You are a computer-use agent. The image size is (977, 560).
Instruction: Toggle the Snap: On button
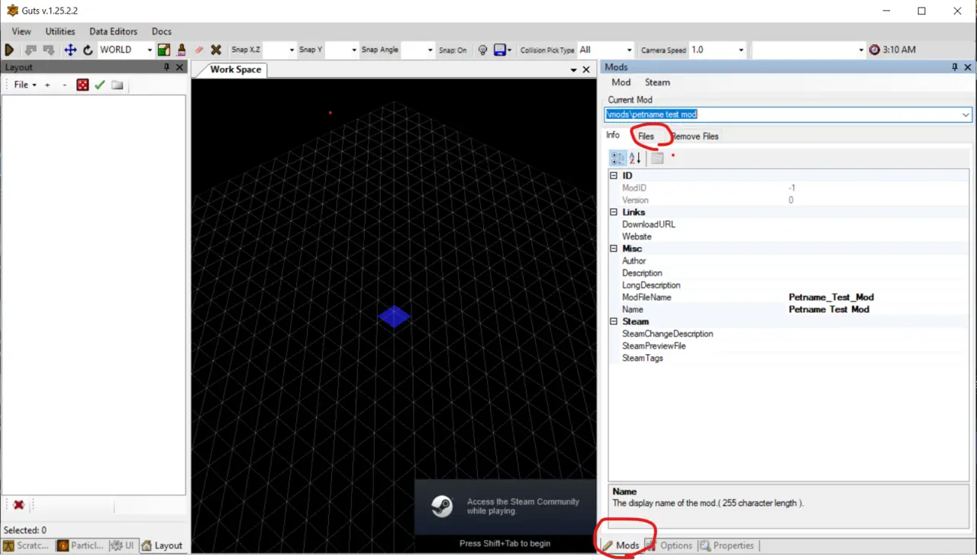[453, 50]
